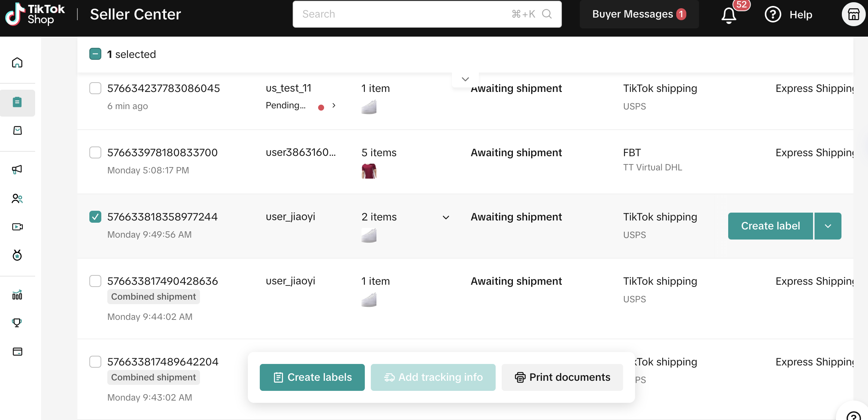This screenshot has width=868, height=420.
Task: Expand the chevron below the selection header
Action: [465, 79]
